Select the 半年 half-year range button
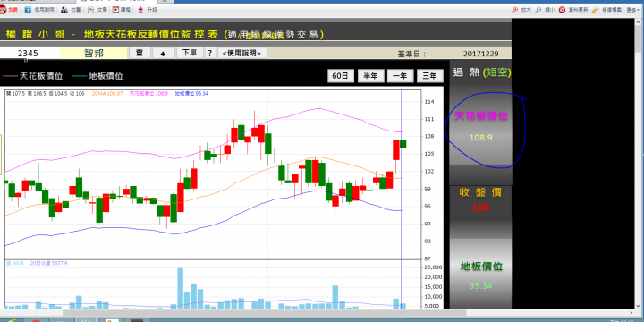 (x=370, y=76)
